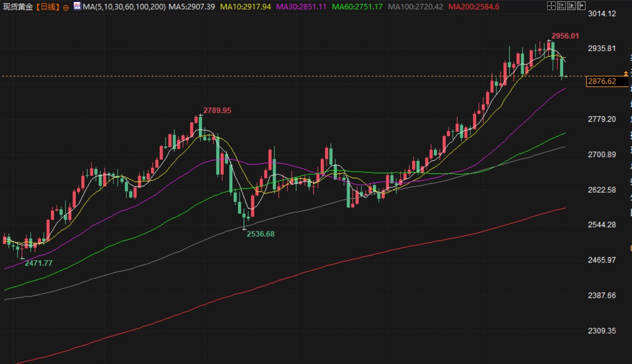Viewport: 632px width, 364px height.
Task: Click the MA indicator chart icon
Action: (77, 6)
